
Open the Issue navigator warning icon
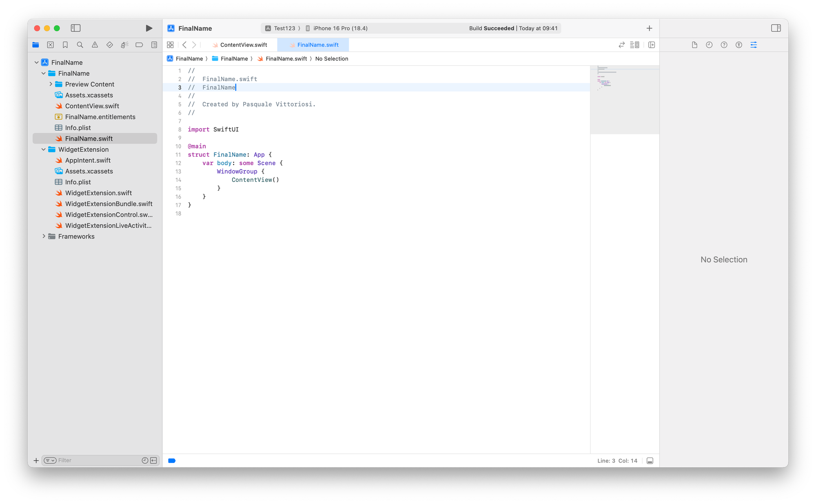[x=95, y=45]
